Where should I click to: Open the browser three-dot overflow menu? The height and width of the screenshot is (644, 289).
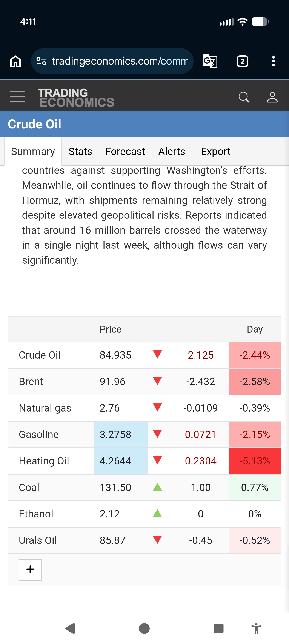coord(274,61)
